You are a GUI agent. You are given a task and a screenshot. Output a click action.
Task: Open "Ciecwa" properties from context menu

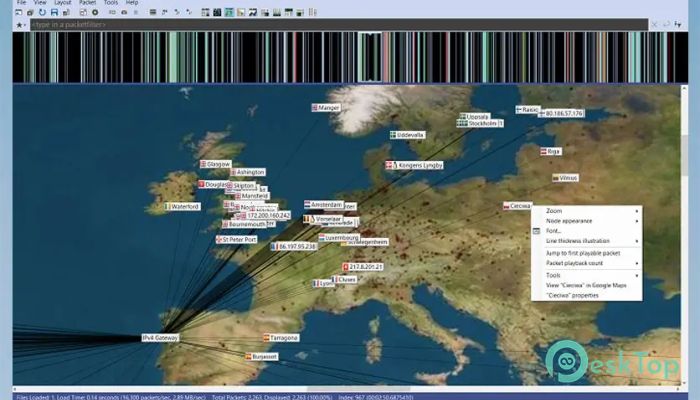coord(587,296)
